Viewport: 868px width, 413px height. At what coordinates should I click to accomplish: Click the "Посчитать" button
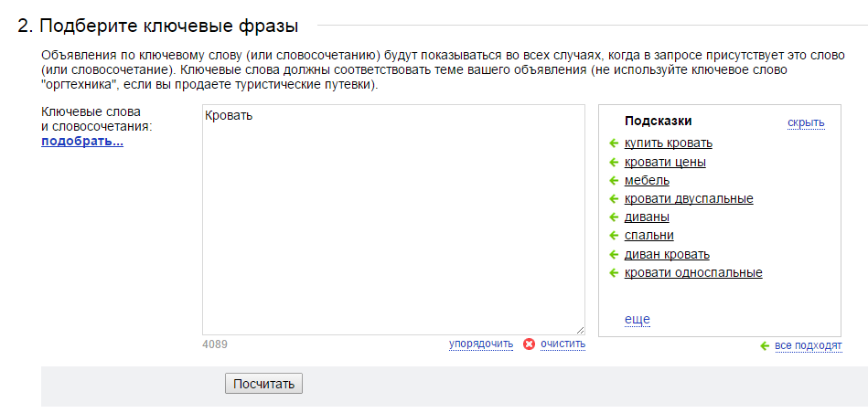pos(263,385)
